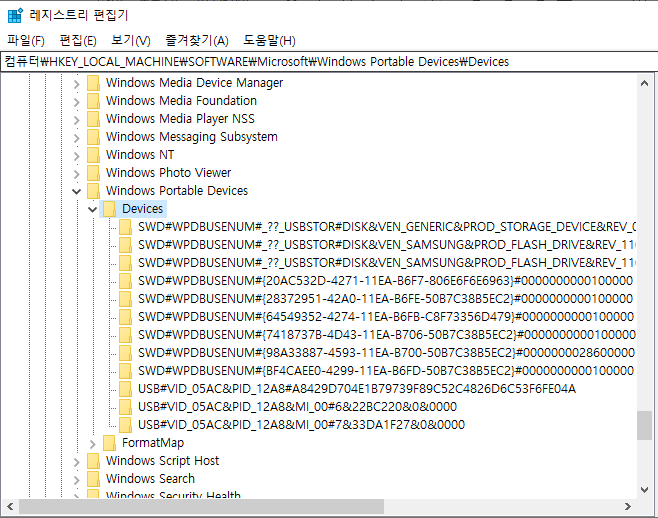Click folder icon of Windows Search
The width and height of the screenshot is (658, 518).
click(93, 479)
